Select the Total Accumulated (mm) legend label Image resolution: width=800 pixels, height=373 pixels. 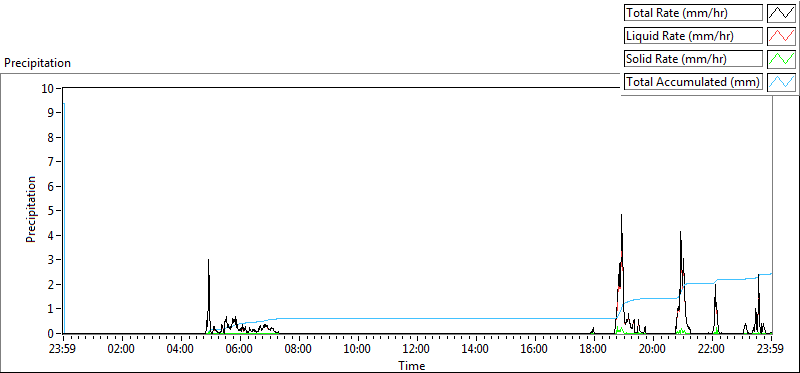(x=693, y=82)
